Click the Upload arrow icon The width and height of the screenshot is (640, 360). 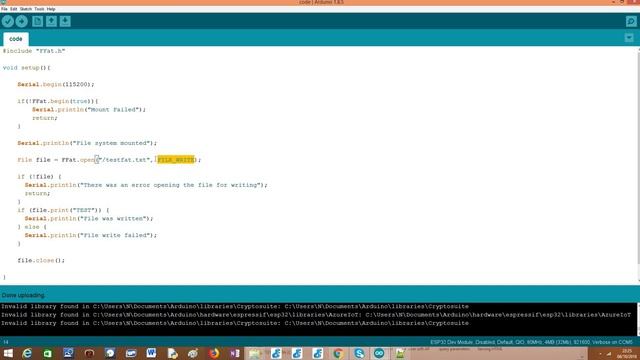pyautogui.click(x=22, y=21)
